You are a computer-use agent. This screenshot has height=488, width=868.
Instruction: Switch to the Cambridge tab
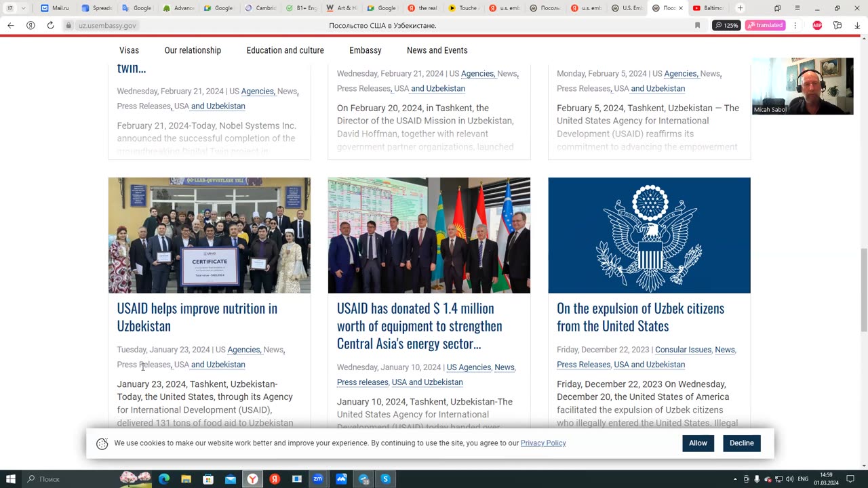[x=261, y=8]
